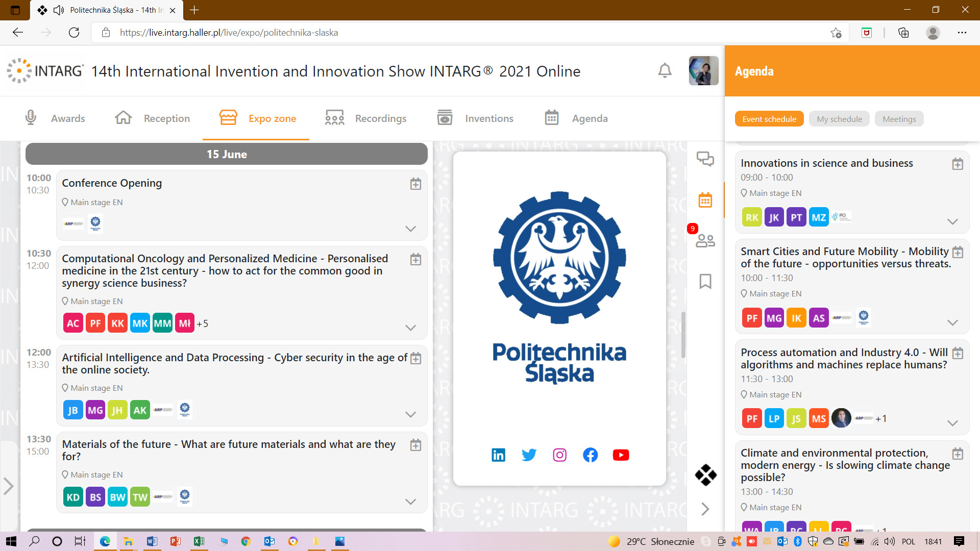Click speaker JB avatar in AI session
The height and width of the screenshot is (551, 980).
(73, 410)
